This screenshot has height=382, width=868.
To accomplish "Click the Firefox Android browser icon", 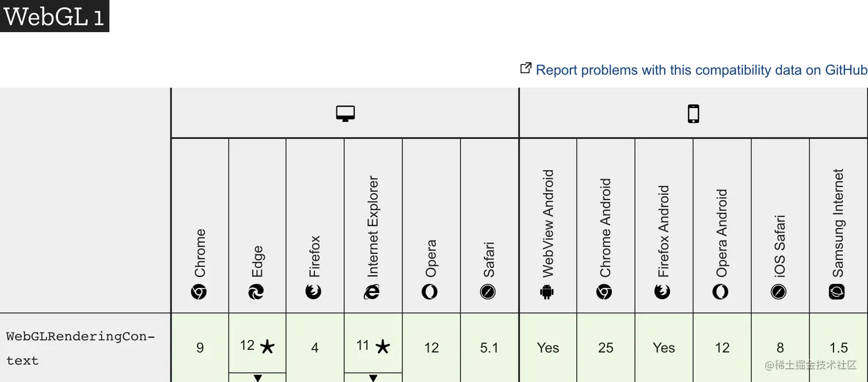I will 662,292.
